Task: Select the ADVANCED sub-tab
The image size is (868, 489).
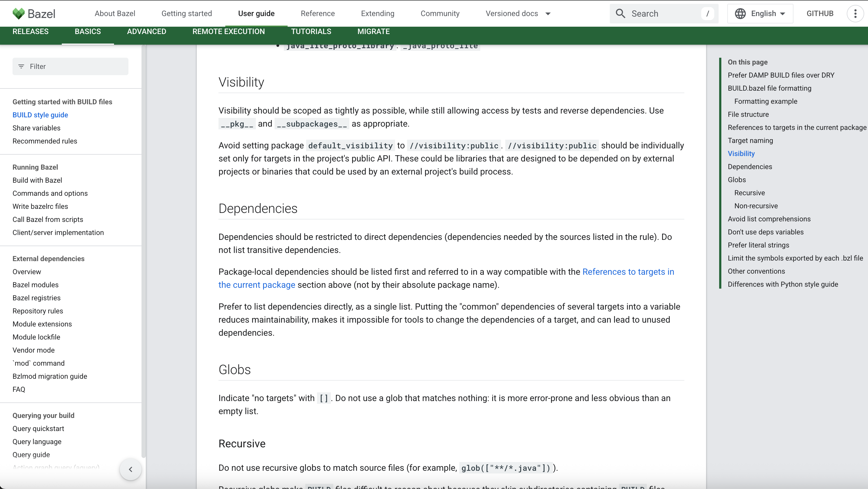Action: (x=146, y=31)
